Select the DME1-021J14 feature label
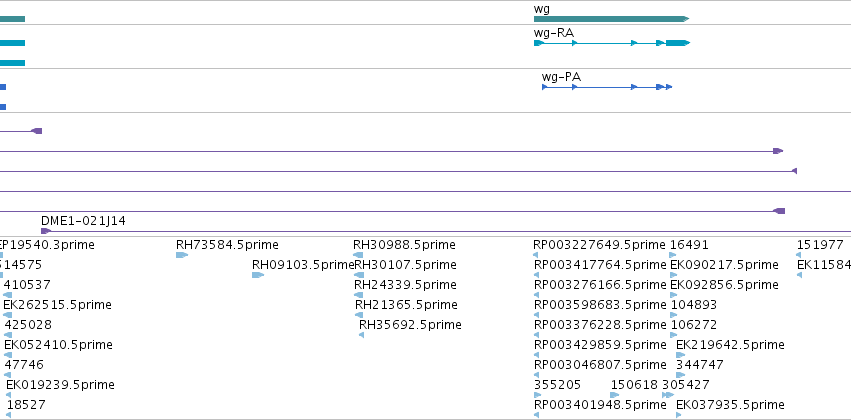Image resolution: width=851 pixels, height=420 pixels. click(x=83, y=221)
